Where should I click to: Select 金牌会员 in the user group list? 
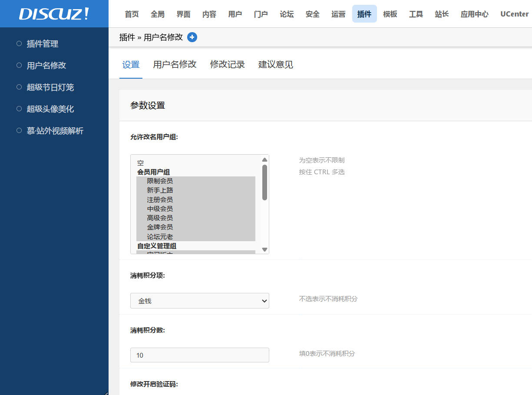pos(196,227)
